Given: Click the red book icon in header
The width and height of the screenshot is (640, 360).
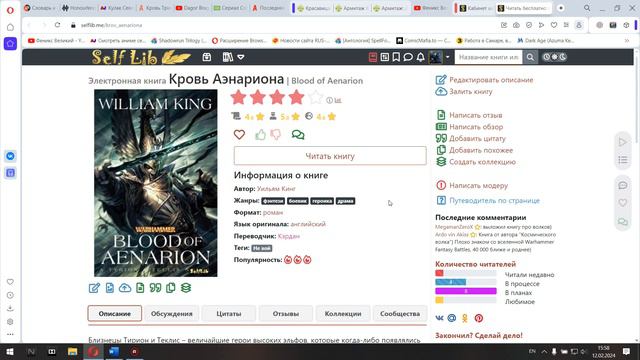Looking at the screenshot, I should coord(373,57).
